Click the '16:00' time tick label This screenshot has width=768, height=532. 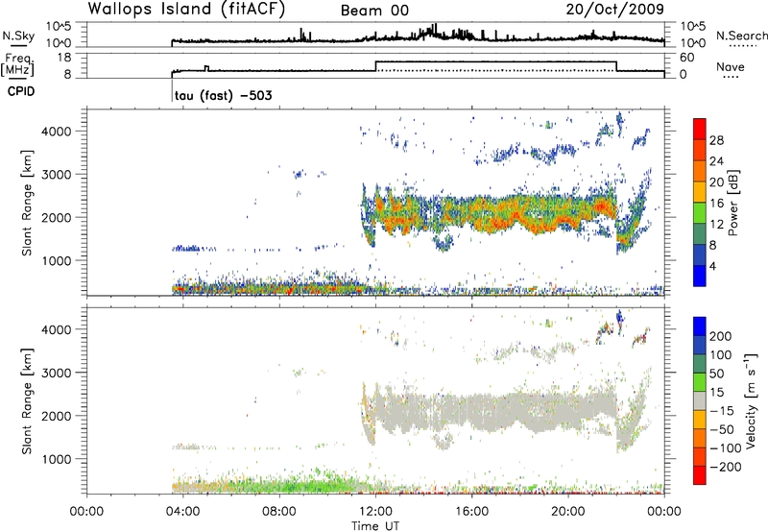tap(471, 512)
